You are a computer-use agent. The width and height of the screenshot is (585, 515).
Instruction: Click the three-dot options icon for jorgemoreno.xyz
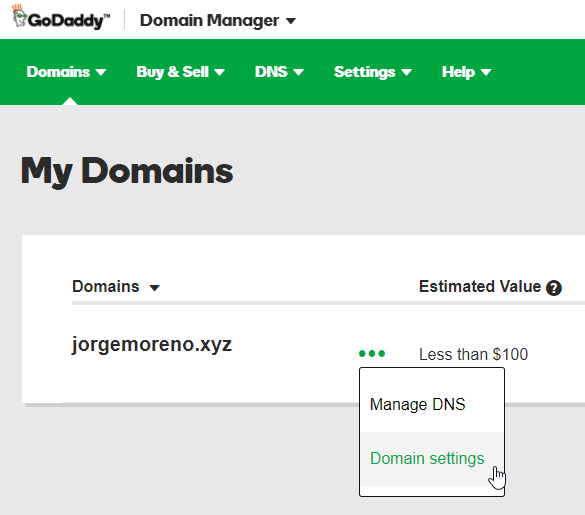372,353
